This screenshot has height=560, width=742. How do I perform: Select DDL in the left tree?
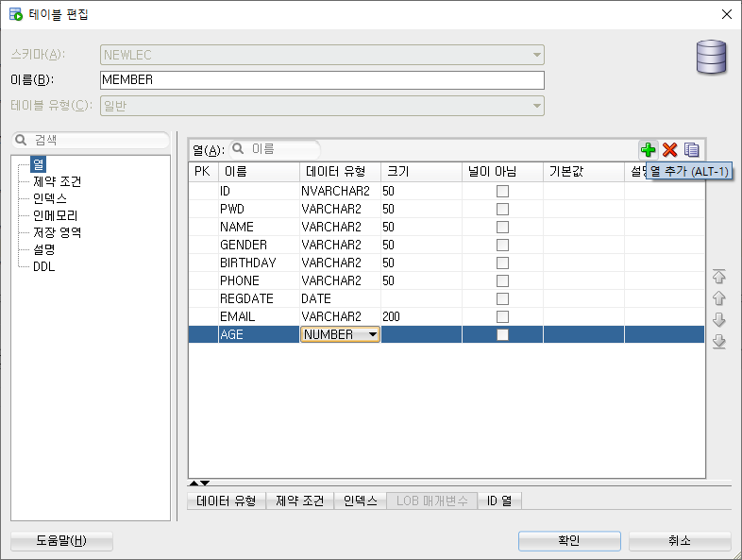pyautogui.click(x=44, y=266)
